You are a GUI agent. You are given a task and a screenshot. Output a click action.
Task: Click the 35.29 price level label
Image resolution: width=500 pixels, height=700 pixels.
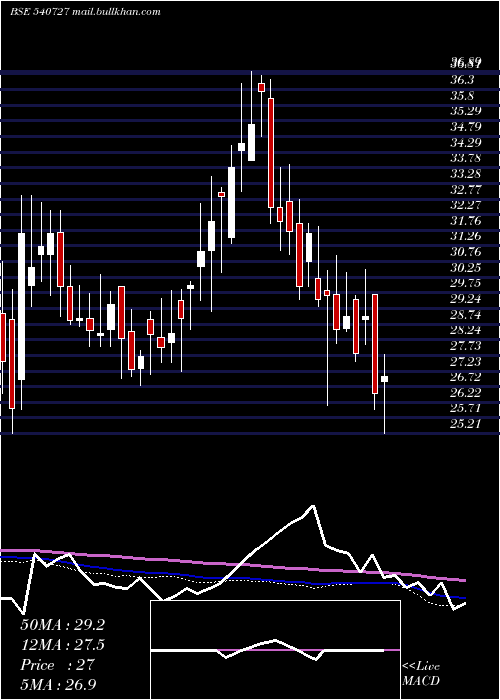pyautogui.click(x=466, y=111)
